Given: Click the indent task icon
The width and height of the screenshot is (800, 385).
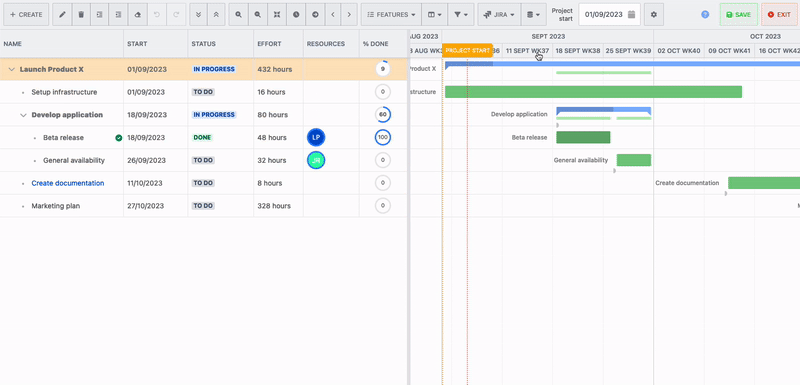Looking at the screenshot, I should 118,15.
